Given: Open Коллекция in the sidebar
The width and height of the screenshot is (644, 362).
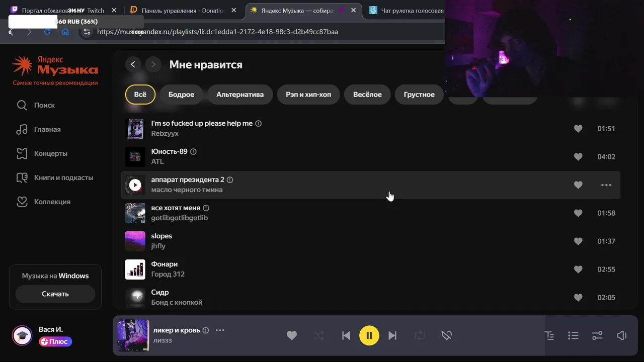Looking at the screenshot, I should pos(43,202).
